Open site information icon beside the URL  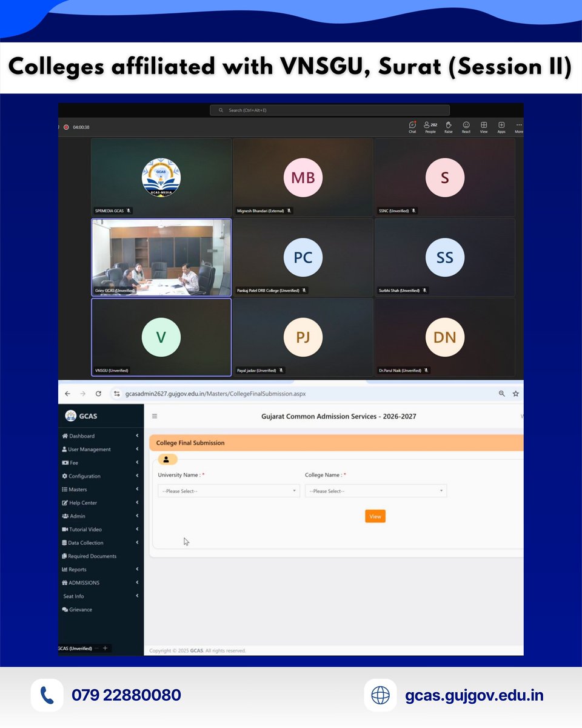coord(117,394)
